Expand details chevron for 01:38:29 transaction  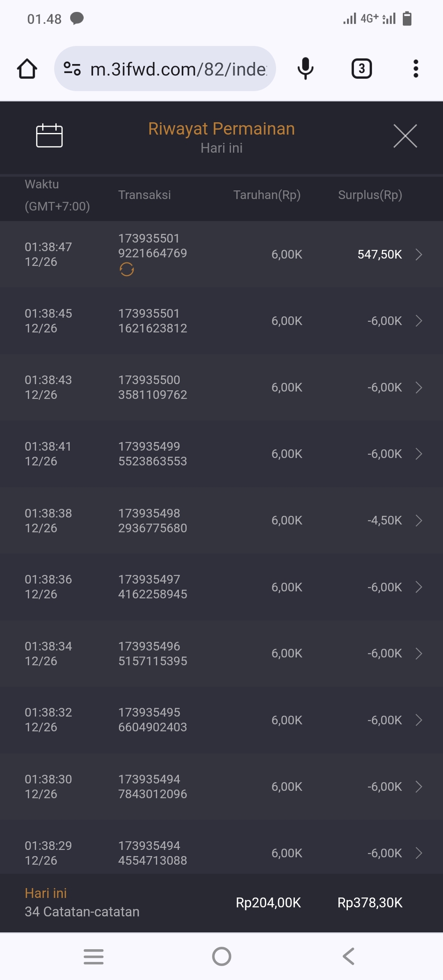(x=418, y=853)
